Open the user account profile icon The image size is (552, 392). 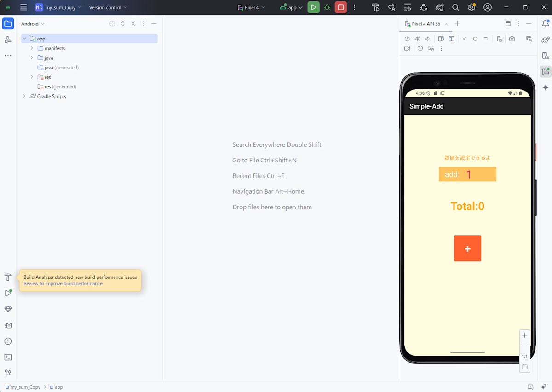pos(488,7)
